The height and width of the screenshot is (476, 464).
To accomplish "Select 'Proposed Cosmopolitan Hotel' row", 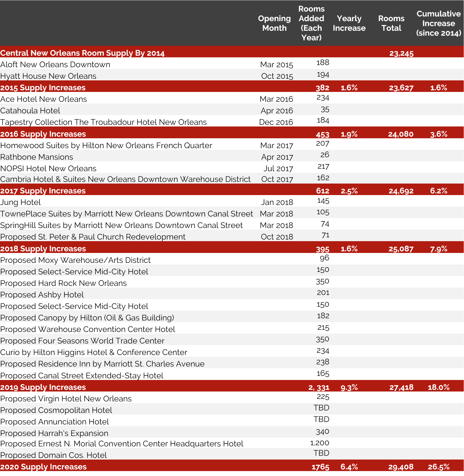I will (x=56, y=410).
